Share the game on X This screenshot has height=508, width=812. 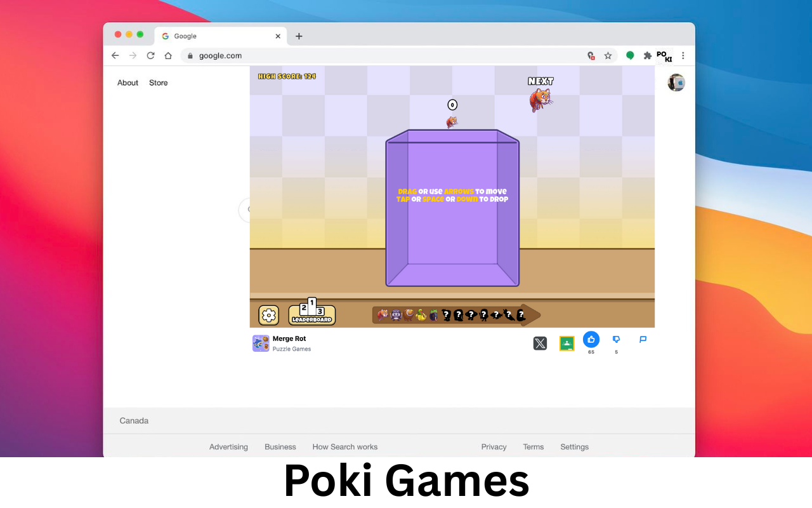tap(540, 343)
